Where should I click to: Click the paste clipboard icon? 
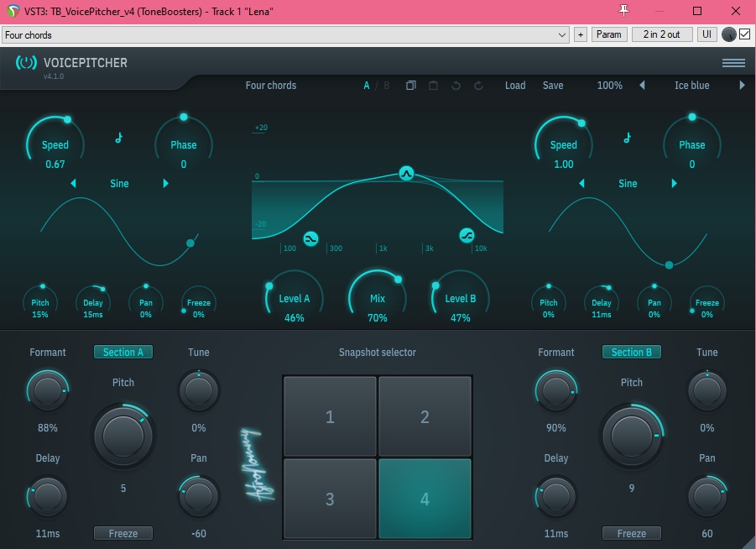pos(434,86)
